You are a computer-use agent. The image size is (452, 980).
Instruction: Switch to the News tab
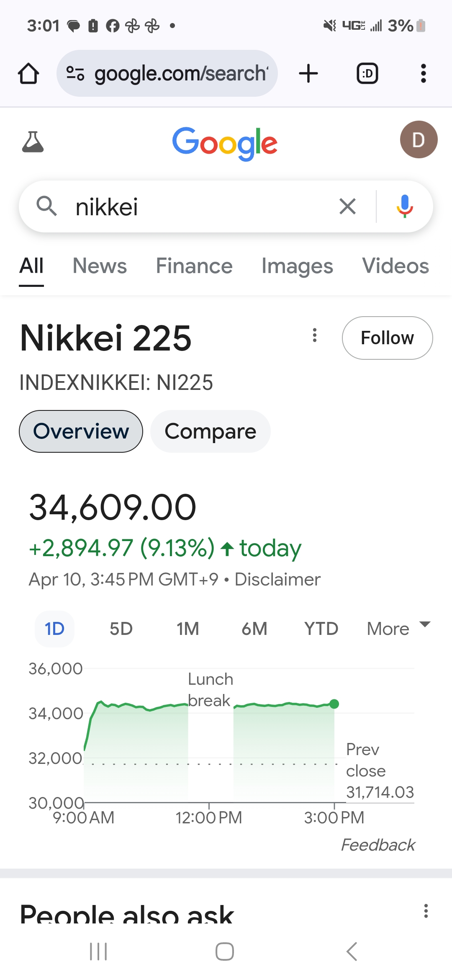pyautogui.click(x=100, y=266)
